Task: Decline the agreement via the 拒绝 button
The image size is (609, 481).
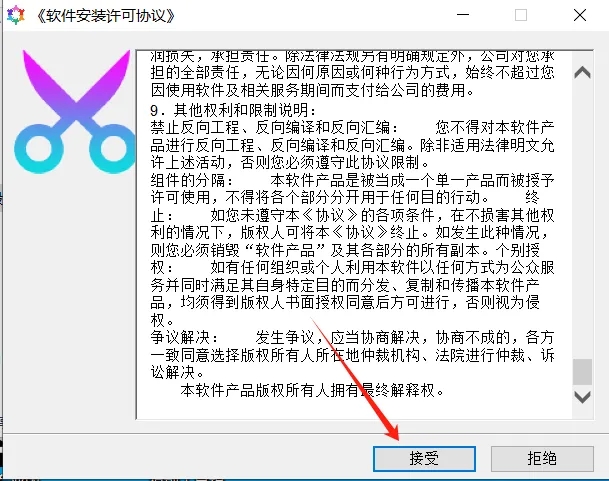Action: [542, 459]
